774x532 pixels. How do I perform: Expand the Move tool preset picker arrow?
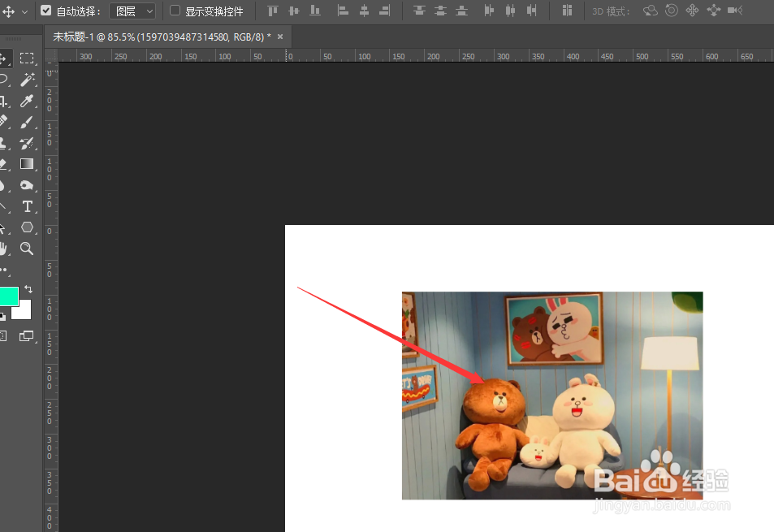coord(24,11)
